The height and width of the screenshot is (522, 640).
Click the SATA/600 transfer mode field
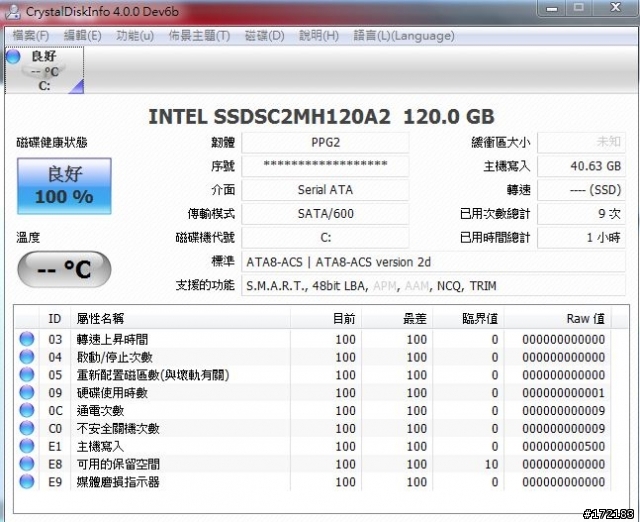pyautogui.click(x=325, y=213)
